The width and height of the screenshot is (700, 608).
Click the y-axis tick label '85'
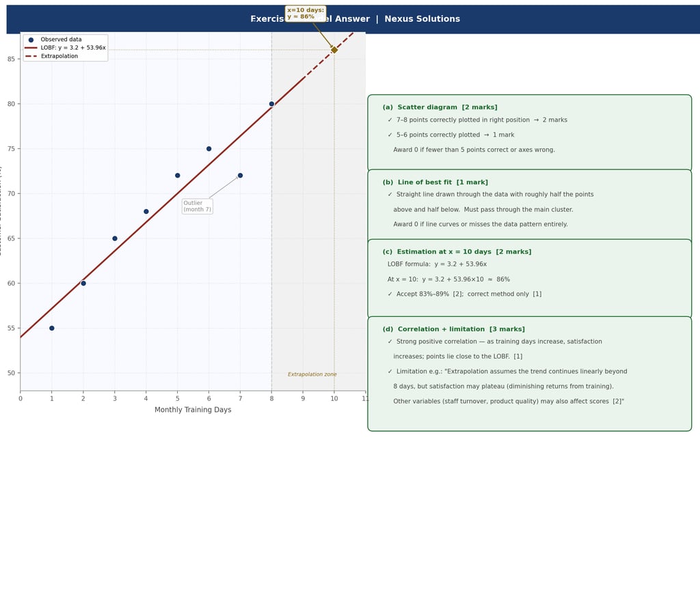pyautogui.click(x=11, y=59)
